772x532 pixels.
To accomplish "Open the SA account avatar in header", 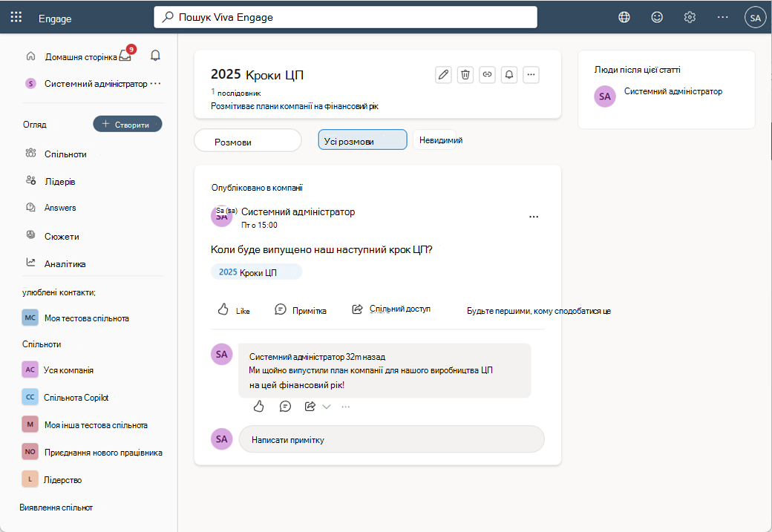I will pos(755,17).
